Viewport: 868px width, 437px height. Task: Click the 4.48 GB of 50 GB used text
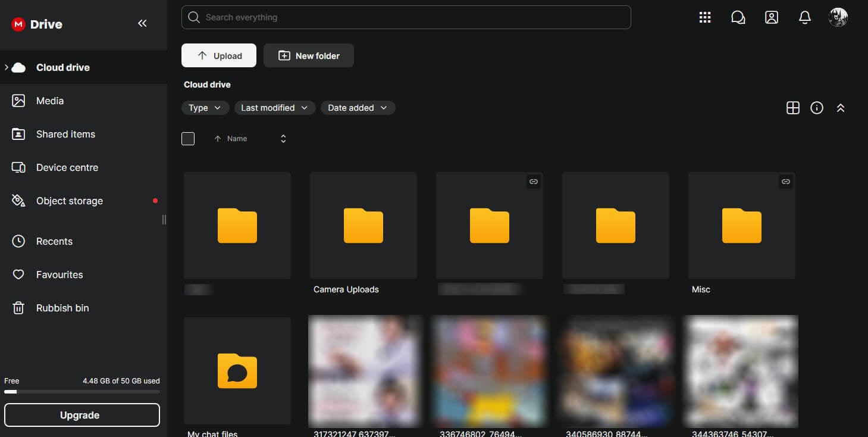point(121,380)
